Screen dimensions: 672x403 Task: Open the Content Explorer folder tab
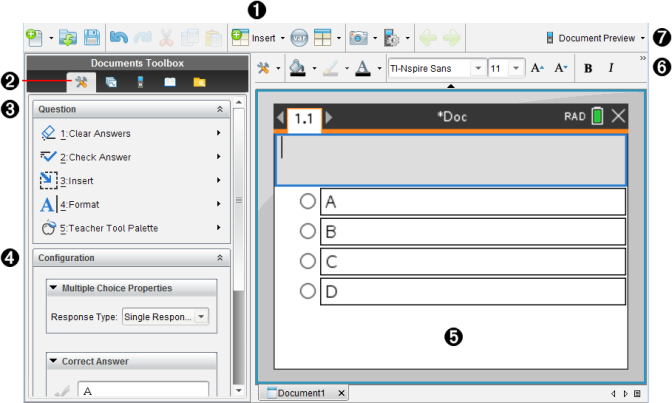(199, 82)
